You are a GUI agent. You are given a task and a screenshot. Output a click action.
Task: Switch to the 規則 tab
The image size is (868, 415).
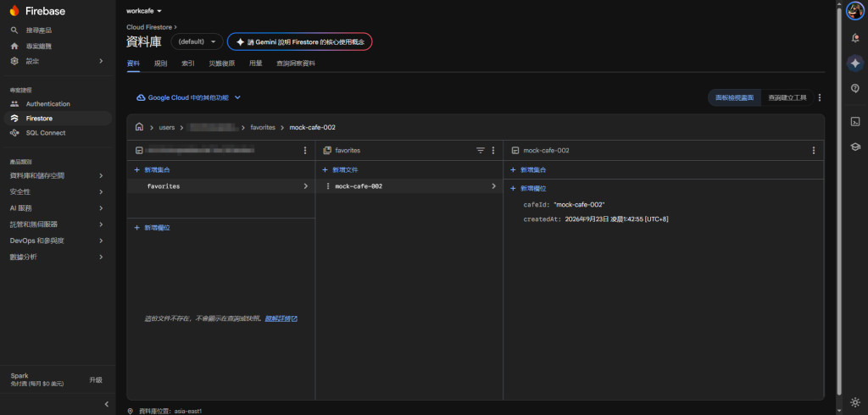pos(160,64)
